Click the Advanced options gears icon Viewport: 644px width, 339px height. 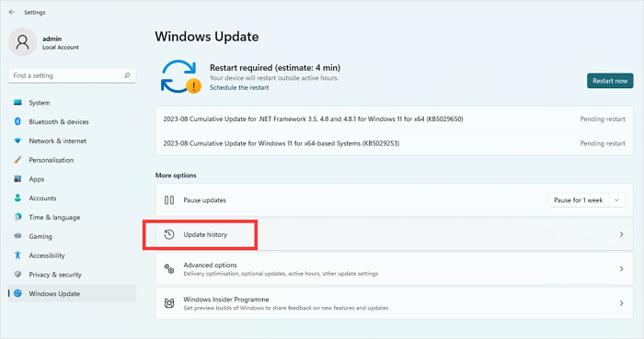pos(169,269)
